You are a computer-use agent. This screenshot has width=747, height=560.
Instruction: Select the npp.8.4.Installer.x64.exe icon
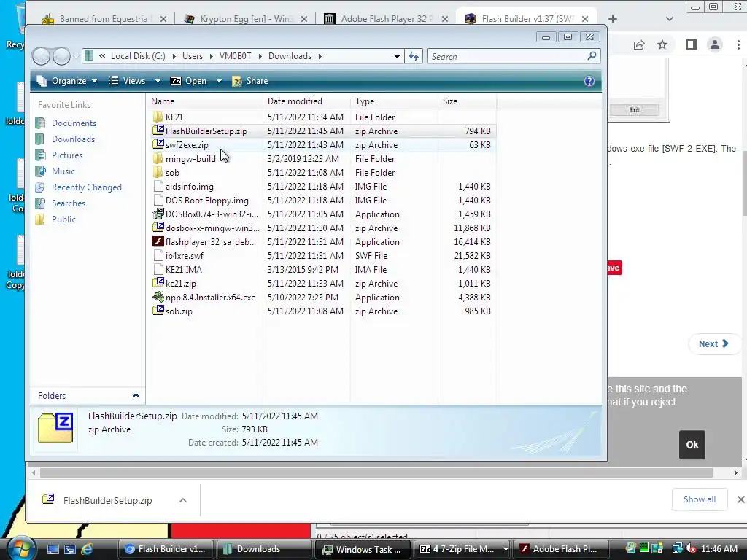(158, 297)
